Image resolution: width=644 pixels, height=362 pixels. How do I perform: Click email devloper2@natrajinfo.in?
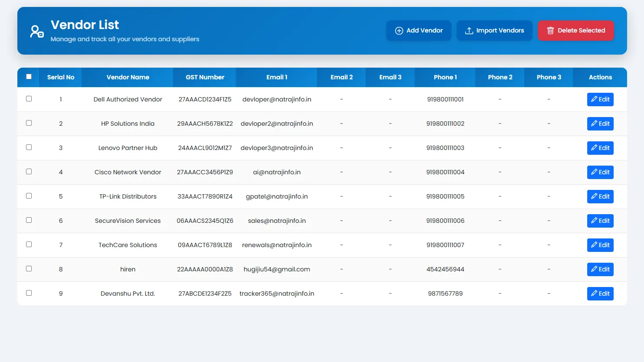point(277,124)
